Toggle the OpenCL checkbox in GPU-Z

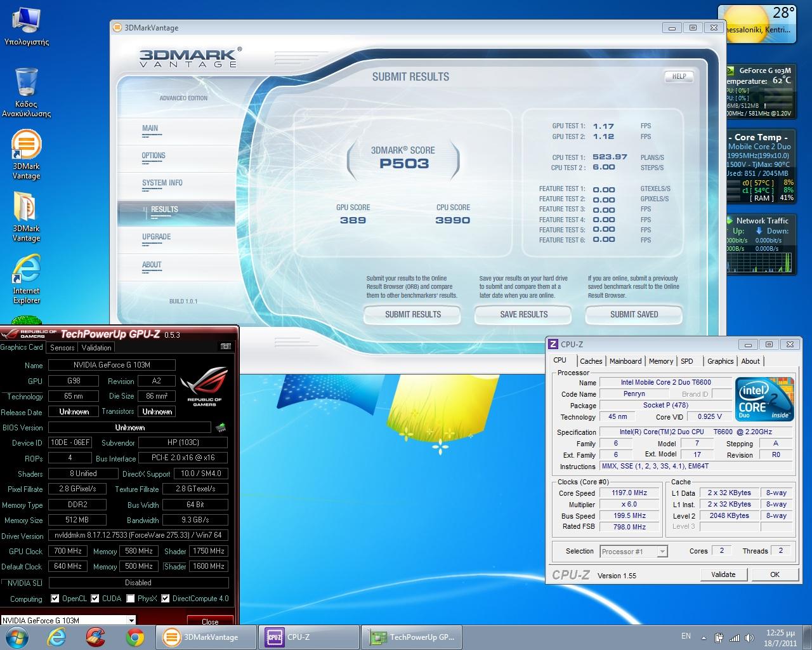[x=55, y=599]
